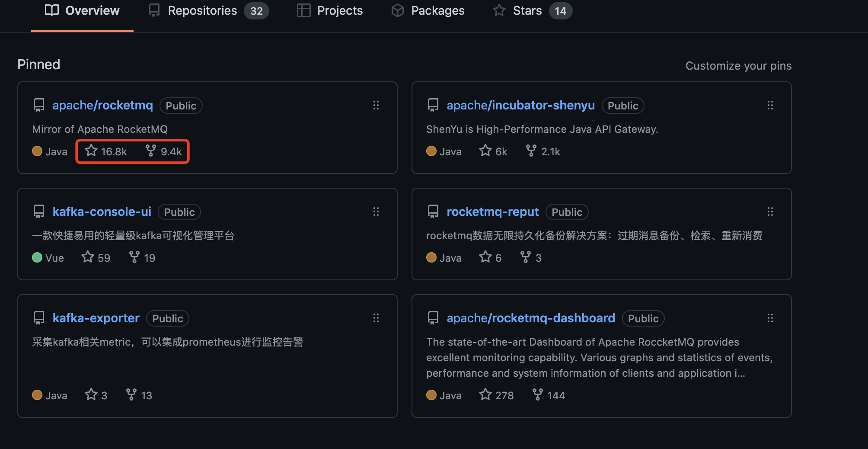Open apache/rocketmq-dashboard repository link
868x449 pixels.
click(531, 318)
